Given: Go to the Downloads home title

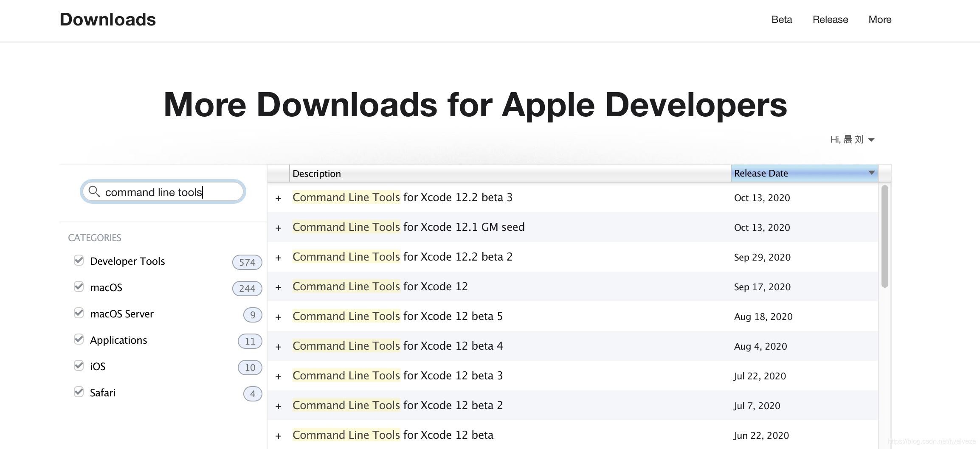Looking at the screenshot, I should pyautogui.click(x=108, y=20).
